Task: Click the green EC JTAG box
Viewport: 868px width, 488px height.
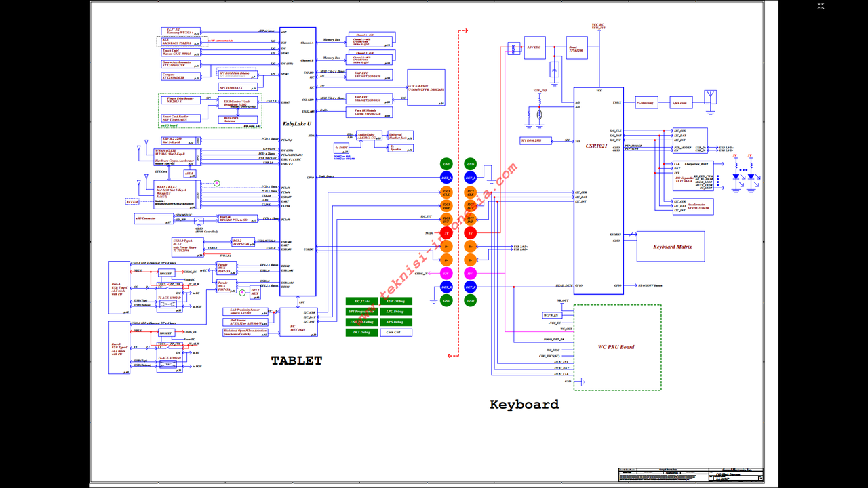Action: pyautogui.click(x=361, y=301)
